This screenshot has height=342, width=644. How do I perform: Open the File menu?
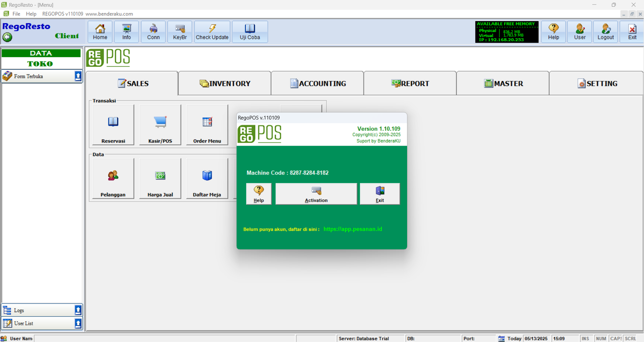click(16, 14)
